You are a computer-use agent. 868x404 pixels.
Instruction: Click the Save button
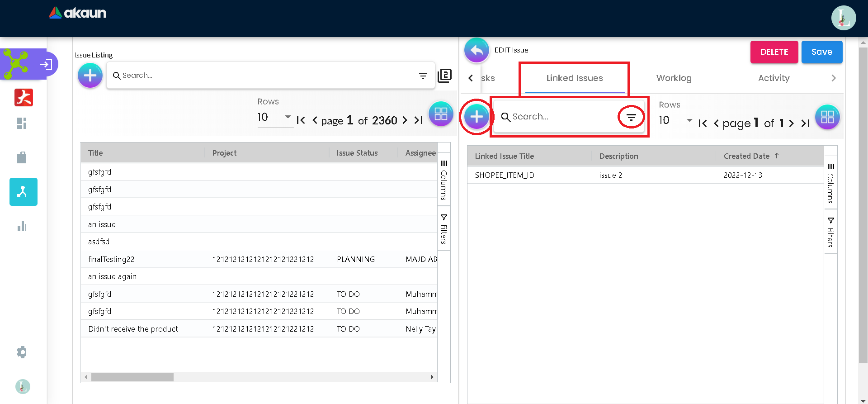821,52
